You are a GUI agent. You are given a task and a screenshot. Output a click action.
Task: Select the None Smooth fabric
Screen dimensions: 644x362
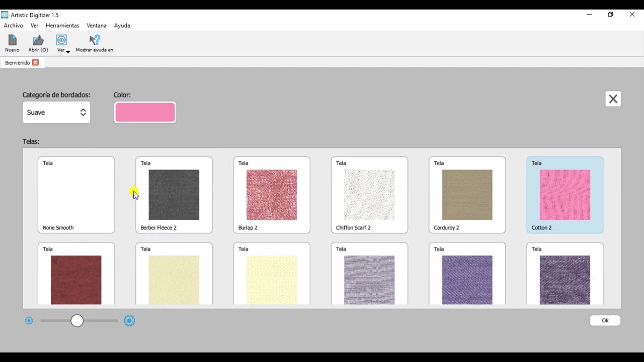coord(76,195)
